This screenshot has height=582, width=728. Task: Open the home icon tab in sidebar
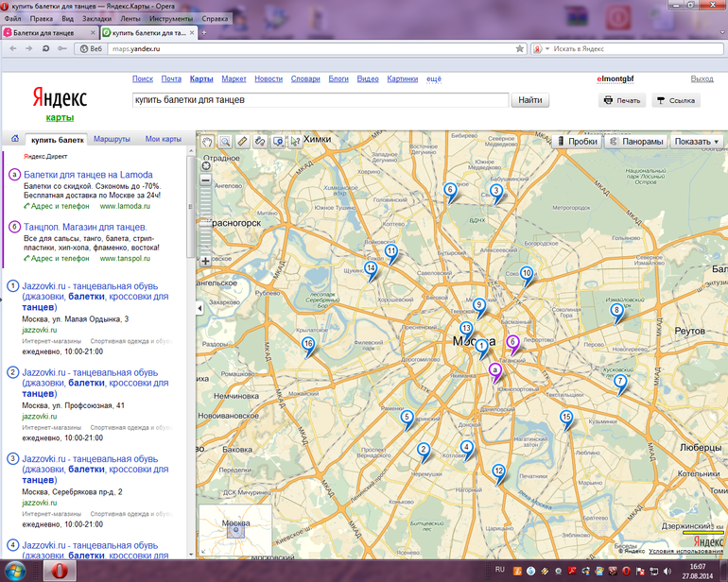14,139
